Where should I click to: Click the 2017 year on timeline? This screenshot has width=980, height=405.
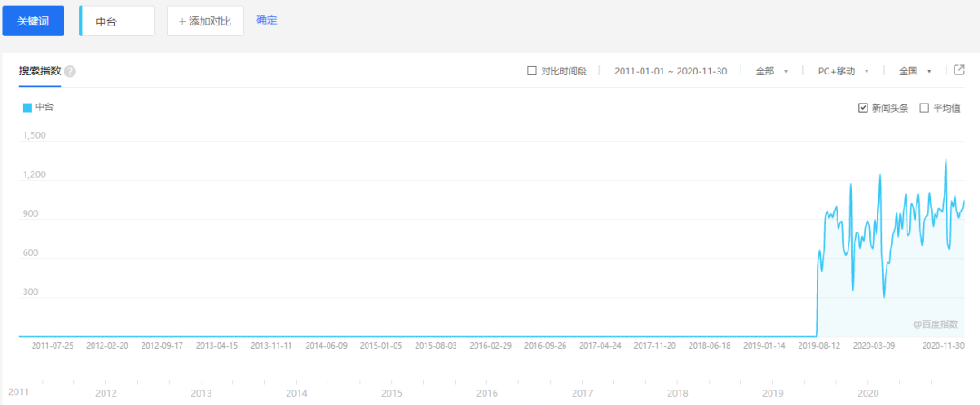582,394
